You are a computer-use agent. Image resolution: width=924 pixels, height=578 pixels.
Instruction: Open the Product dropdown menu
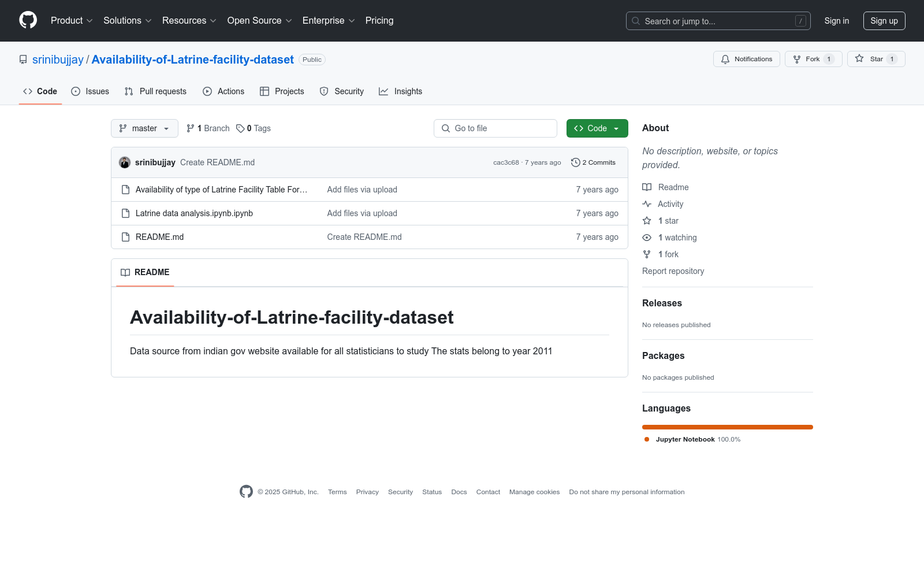72,21
